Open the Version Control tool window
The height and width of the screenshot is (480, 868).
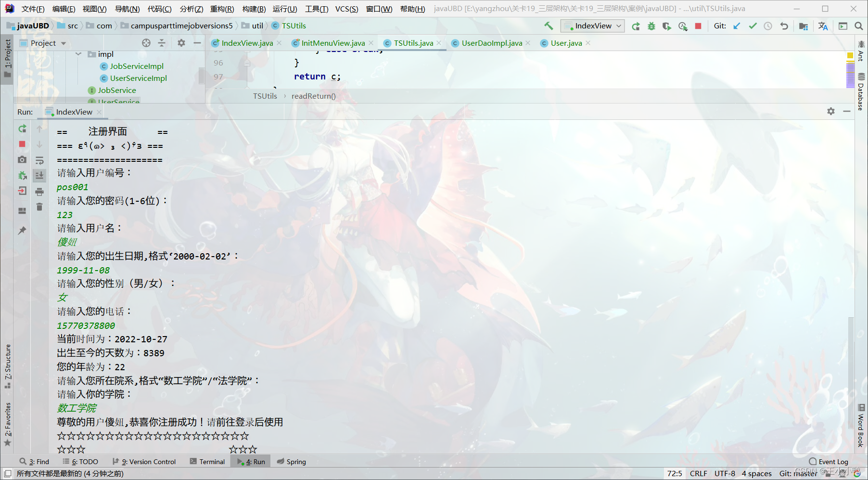(144, 462)
